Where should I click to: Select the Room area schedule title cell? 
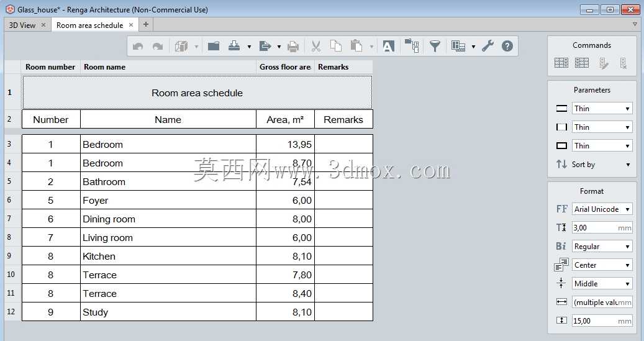point(197,93)
